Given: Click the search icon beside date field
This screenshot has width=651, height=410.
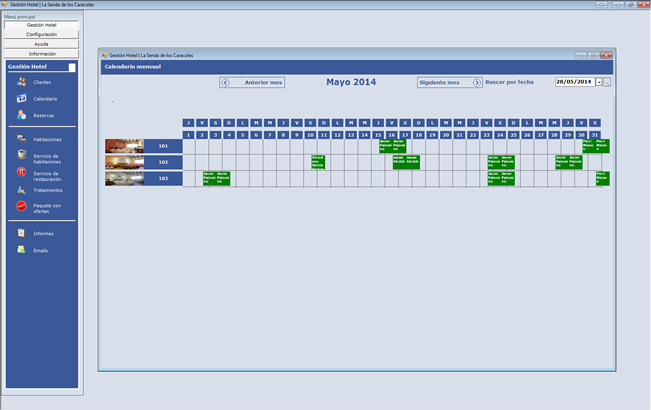Looking at the screenshot, I should [607, 82].
